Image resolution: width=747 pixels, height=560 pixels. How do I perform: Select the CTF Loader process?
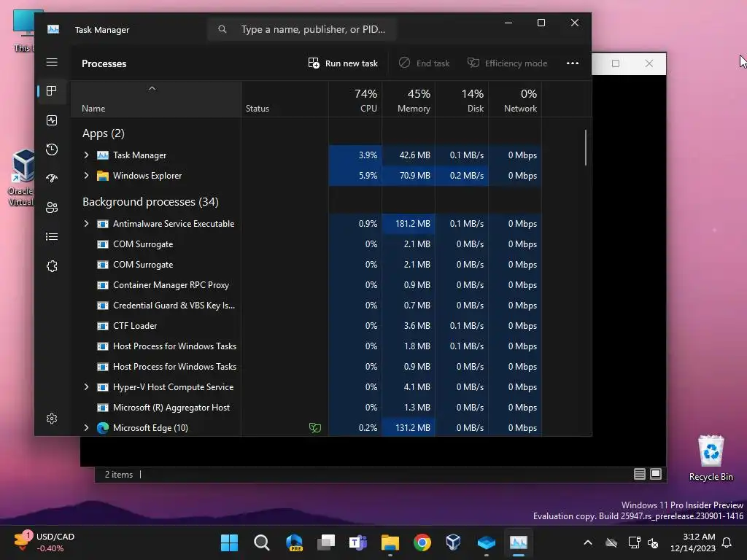pyautogui.click(x=135, y=326)
